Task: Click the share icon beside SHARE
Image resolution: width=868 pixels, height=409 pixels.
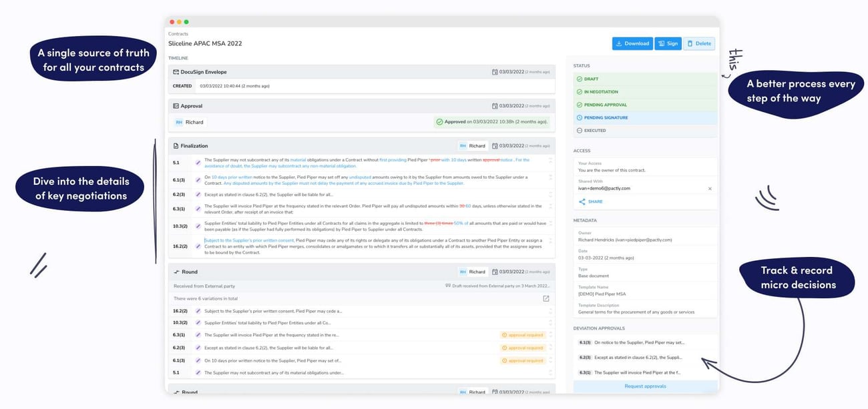Action: pyautogui.click(x=582, y=201)
